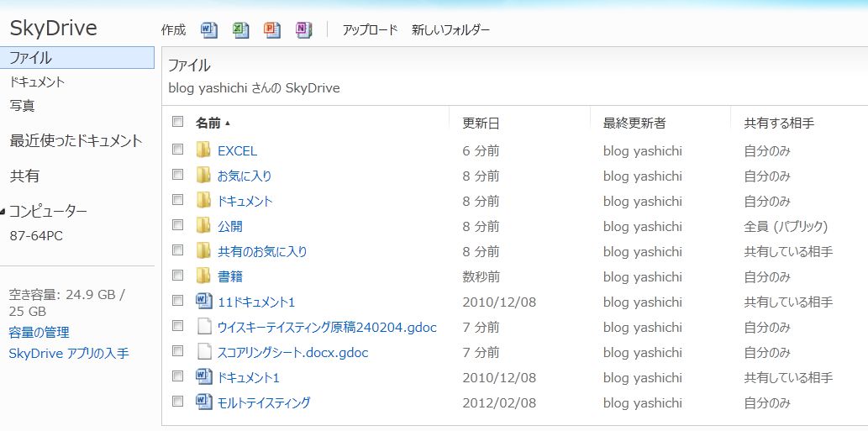The width and height of the screenshot is (868, 431).
Task: Click the お気に入り folder icon
Action: tap(203, 176)
